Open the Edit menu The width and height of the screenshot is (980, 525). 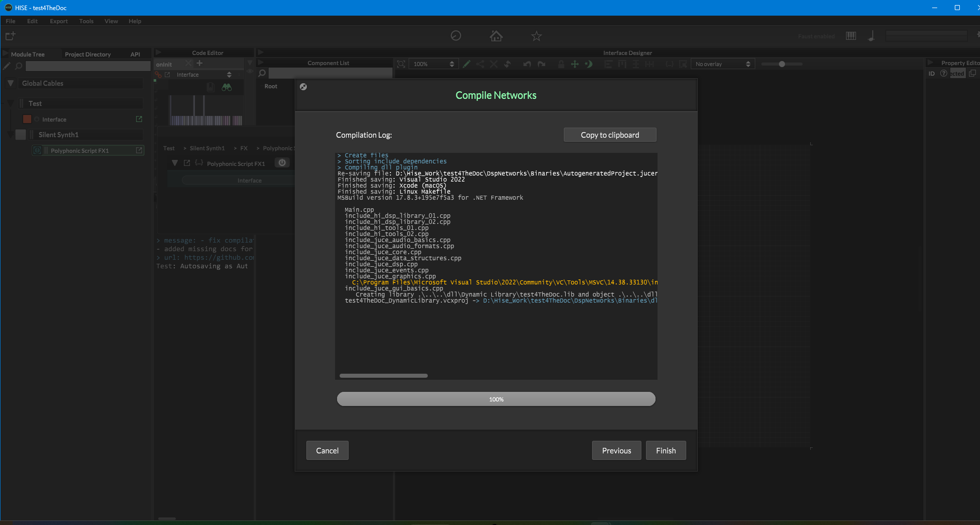pyautogui.click(x=32, y=21)
